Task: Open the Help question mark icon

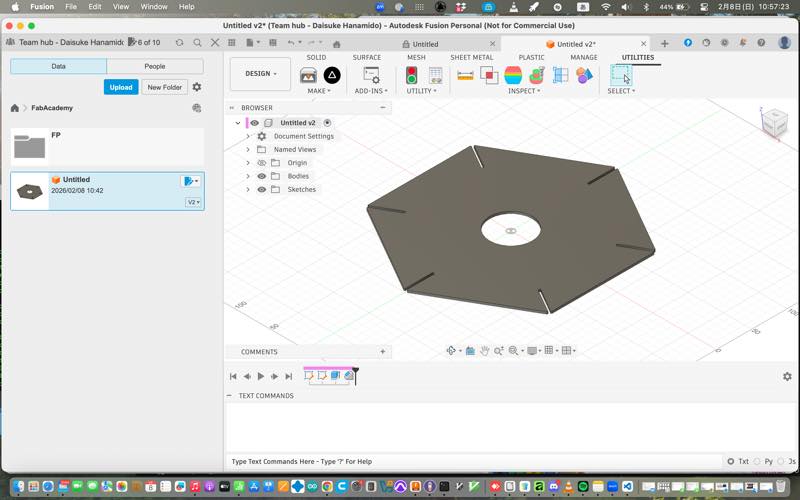Action: [761, 43]
